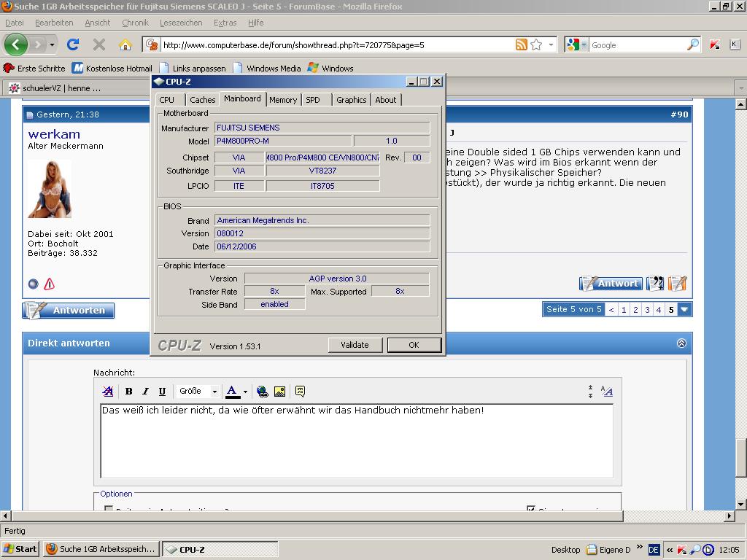This screenshot has width=747, height=560.
Task: Toggle underline formatting in the reply editor
Action: 162,392
